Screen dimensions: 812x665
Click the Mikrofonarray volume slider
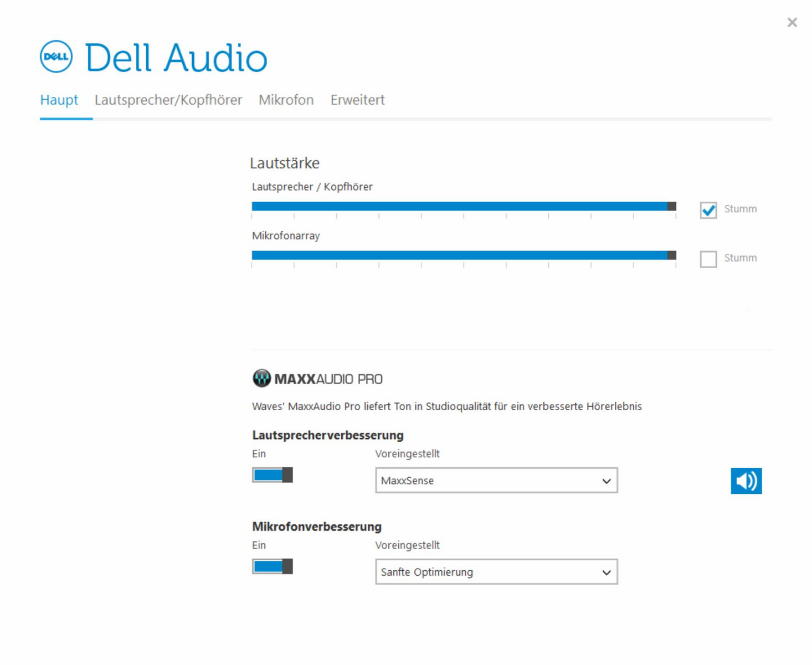pyautogui.click(x=464, y=255)
